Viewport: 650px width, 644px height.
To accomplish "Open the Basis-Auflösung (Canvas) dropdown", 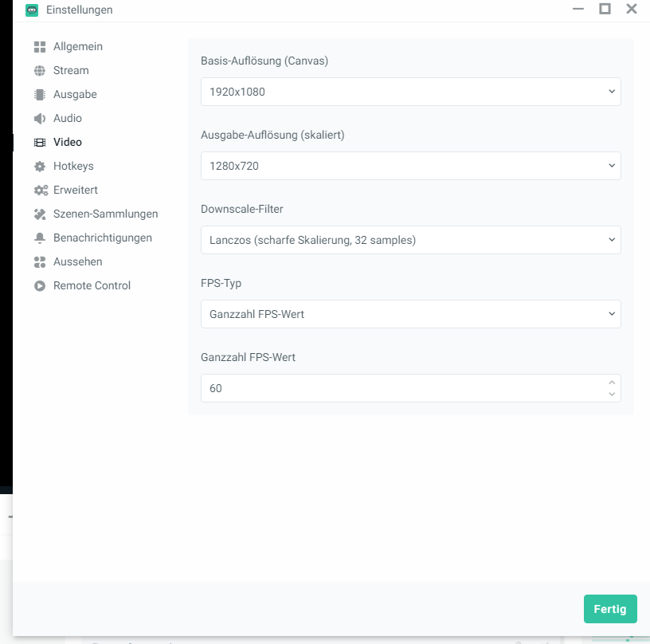I will 410,92.
